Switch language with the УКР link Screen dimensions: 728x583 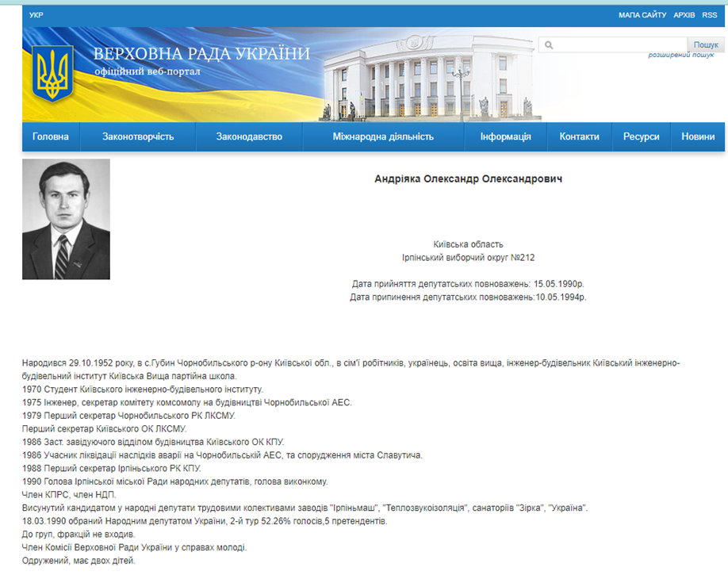pyautogui.click(x=36, y=15)
